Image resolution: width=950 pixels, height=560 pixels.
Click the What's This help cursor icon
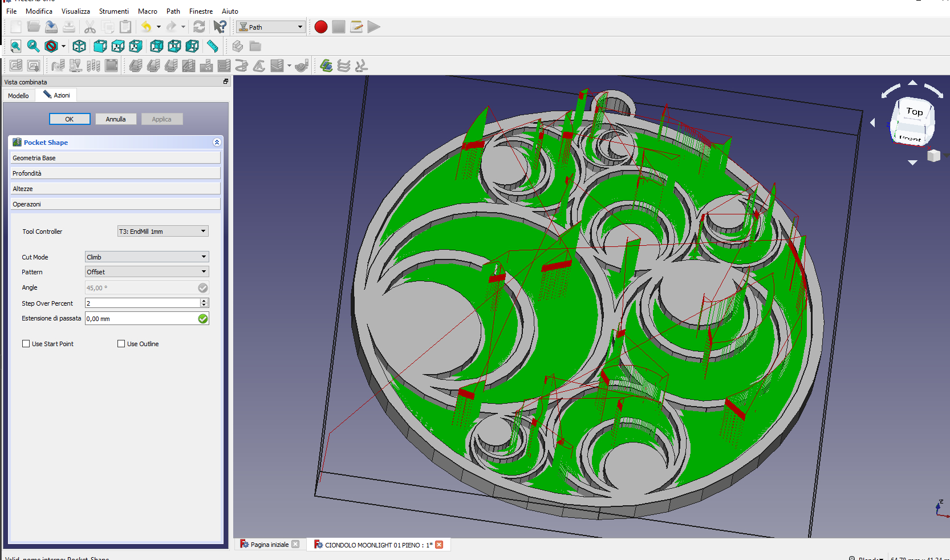coord(220,27)
